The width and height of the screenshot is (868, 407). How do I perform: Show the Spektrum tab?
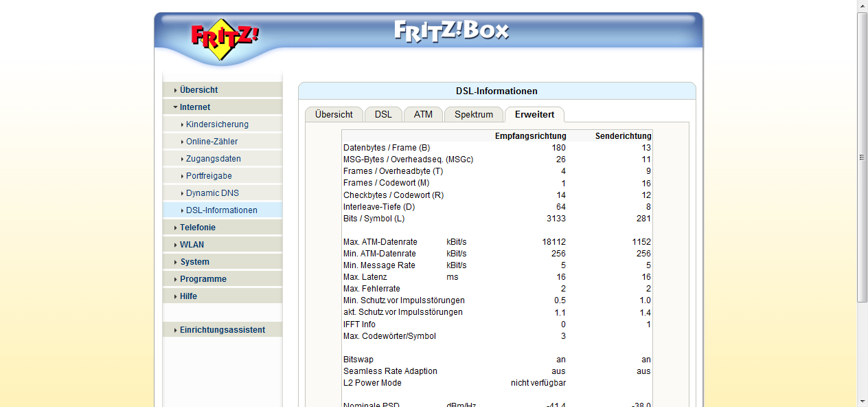(473, 115)
